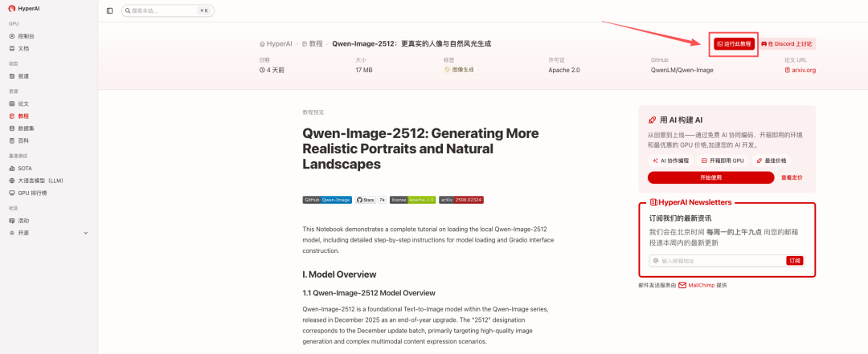Select 论文 in the sidebar menu
The width and height of the screenshot is (868, 354).
[23, 104]
